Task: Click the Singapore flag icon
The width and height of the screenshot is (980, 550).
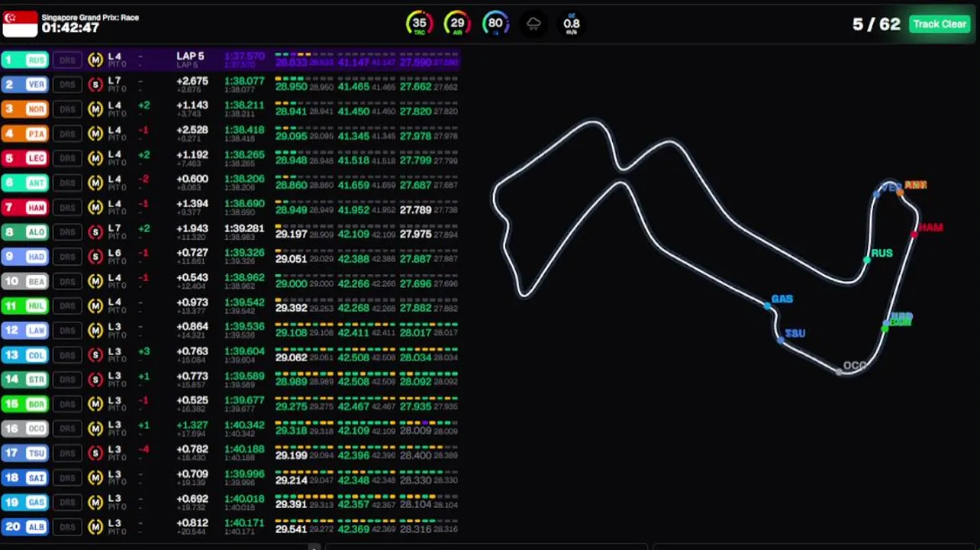Action: (20, 24)
